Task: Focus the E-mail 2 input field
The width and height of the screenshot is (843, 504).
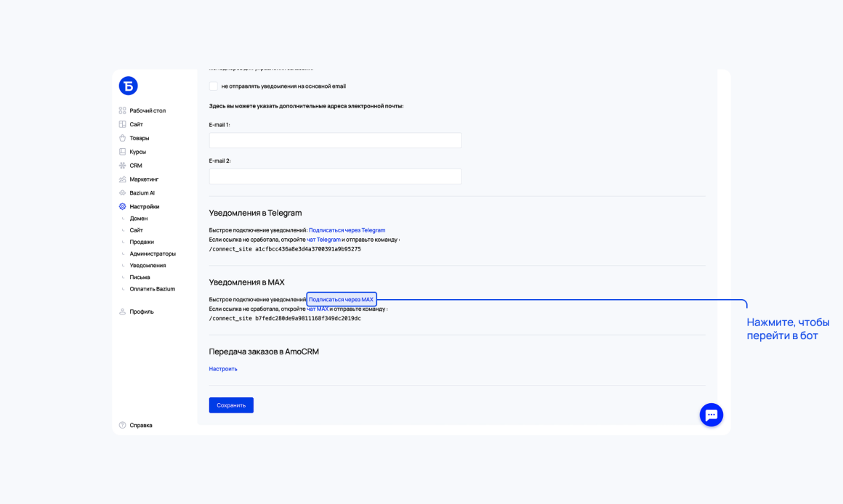Action: (336, 176)
